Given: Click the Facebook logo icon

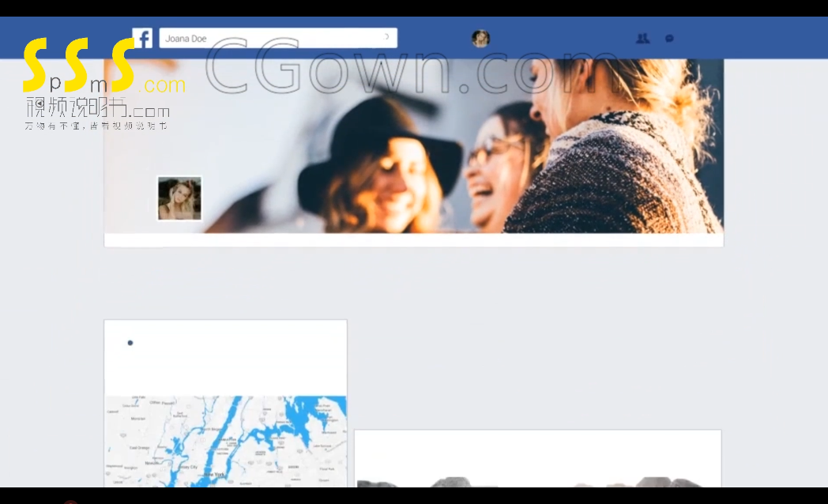Looking at the screenshot, I should coord(142,38).
